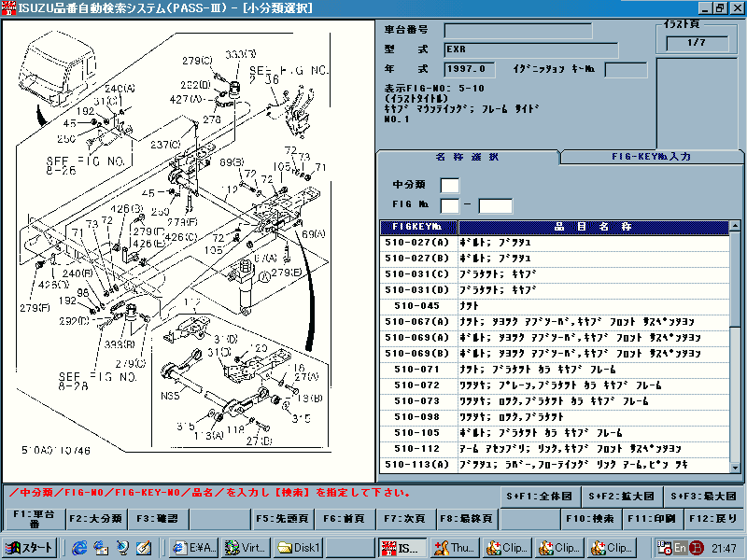Click the Windows スタート button
Viewport: 747px width, 560px height.
30,548
